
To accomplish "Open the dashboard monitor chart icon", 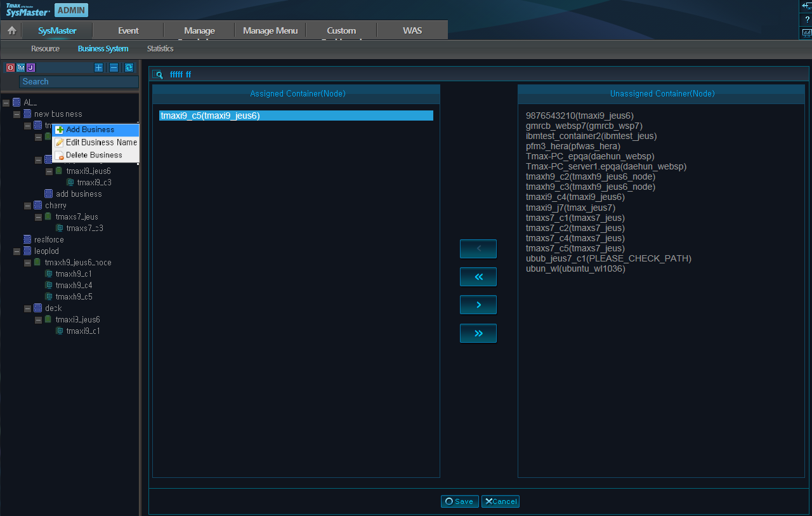I will [807, 32].
